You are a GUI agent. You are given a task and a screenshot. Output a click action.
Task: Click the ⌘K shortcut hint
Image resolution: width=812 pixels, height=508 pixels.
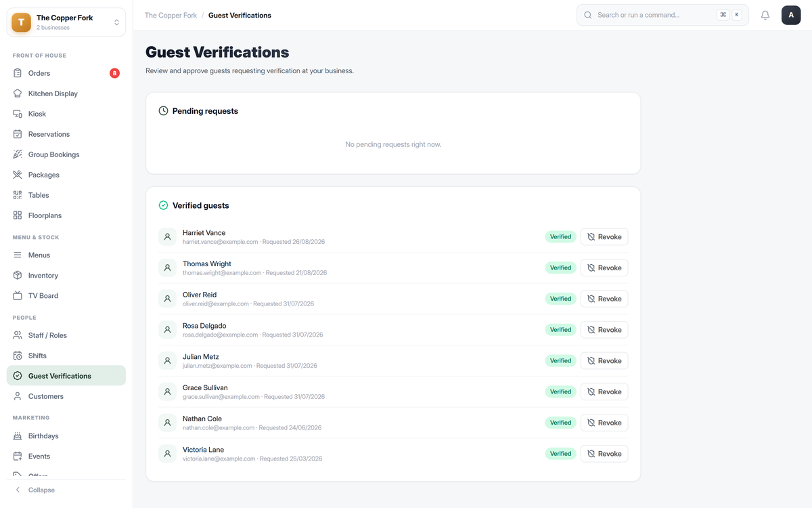pyautogui.click(x=729, y=15)
